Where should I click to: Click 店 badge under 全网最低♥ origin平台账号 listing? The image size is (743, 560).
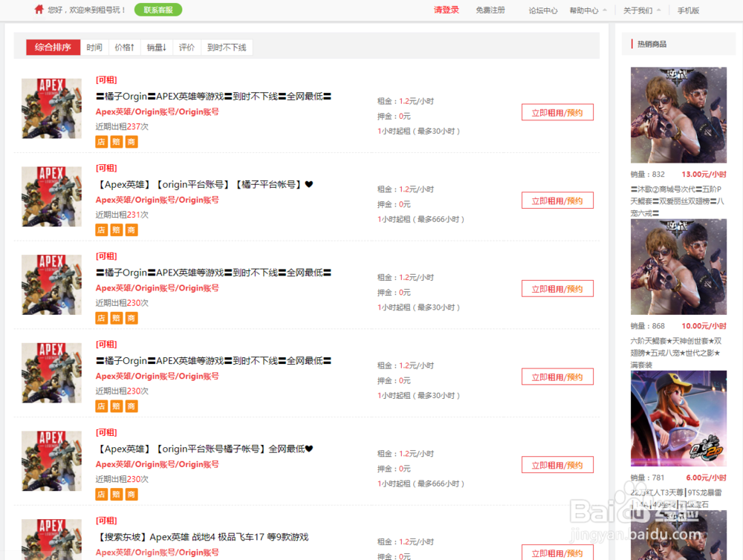pyautogui.click(x=101, y=494)
